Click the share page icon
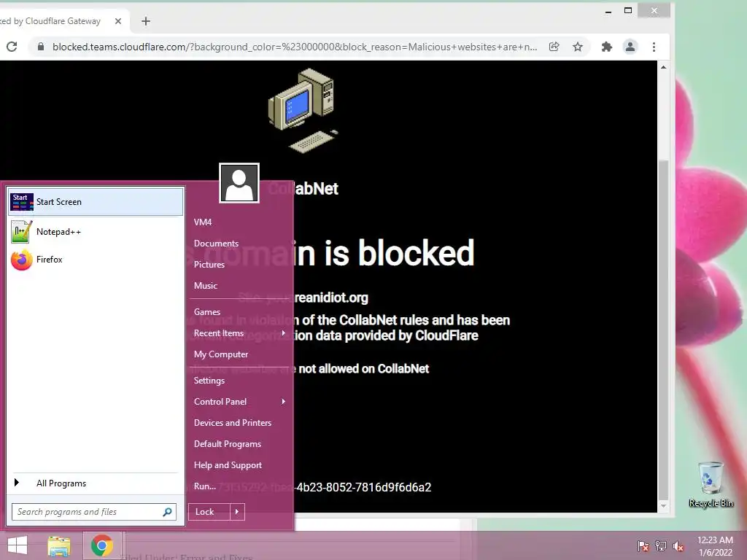The image size is (747, 560). click(x=554, y=47)
